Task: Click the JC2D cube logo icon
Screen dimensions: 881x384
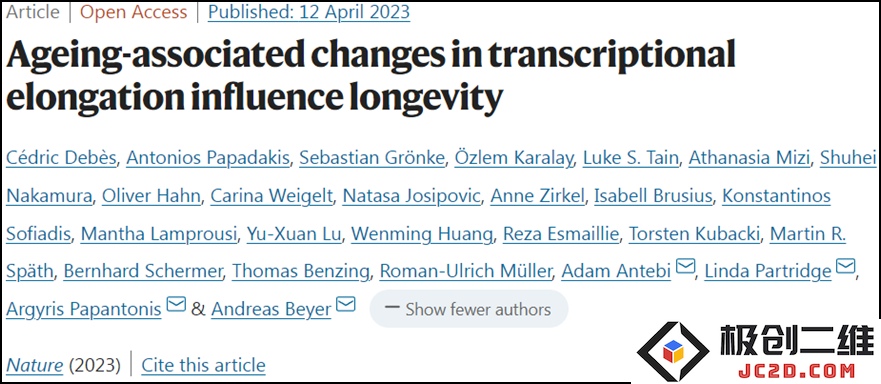Action: click(x=673, y=352)
